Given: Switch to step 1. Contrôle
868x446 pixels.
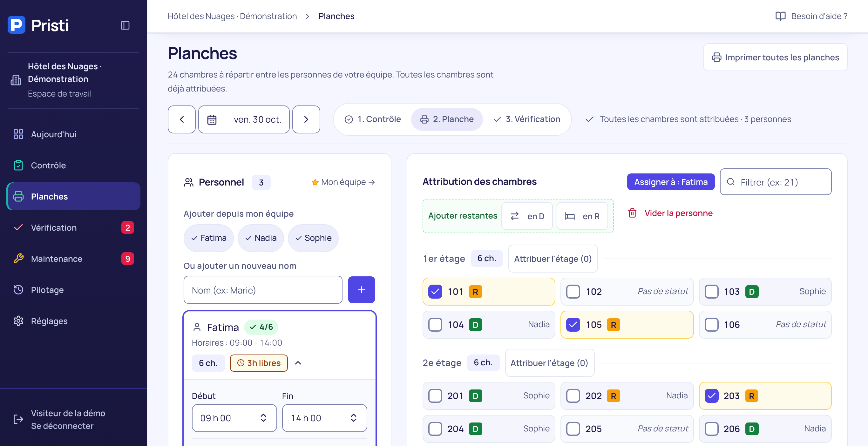Looking at the screenshot, I should (373, 119).
